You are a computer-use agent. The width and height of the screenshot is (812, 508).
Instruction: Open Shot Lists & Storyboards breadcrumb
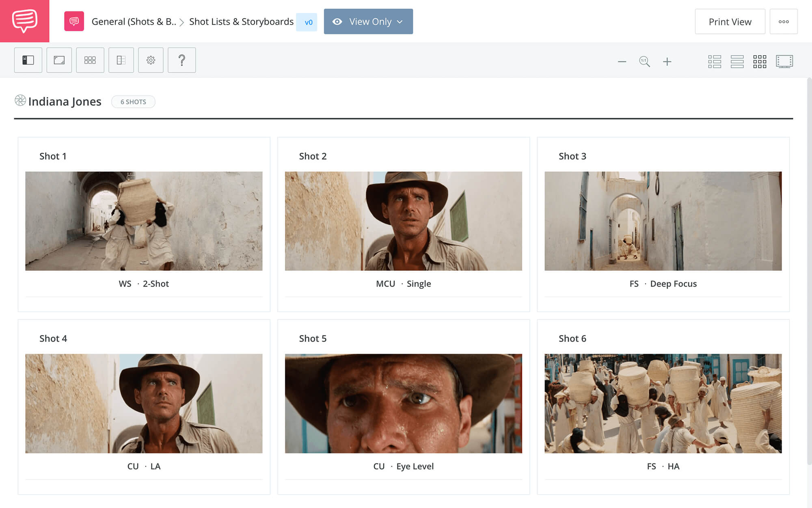point(241,22)
